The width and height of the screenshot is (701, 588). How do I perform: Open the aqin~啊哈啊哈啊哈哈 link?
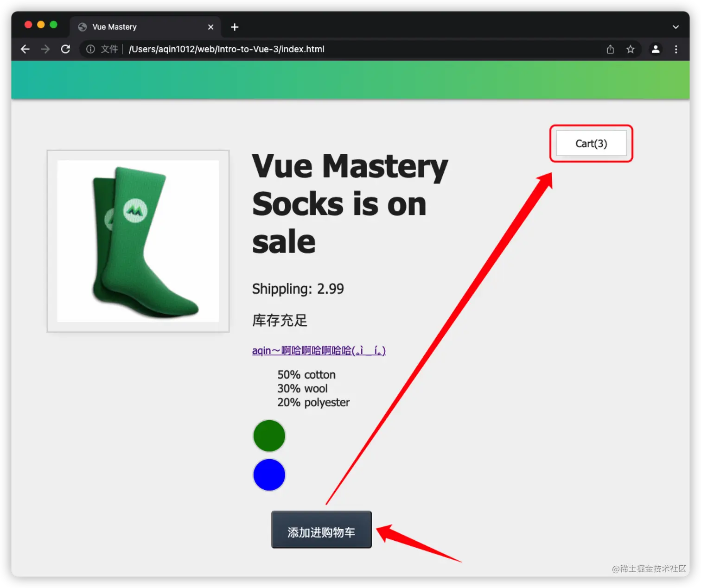(x=319, y=350)
